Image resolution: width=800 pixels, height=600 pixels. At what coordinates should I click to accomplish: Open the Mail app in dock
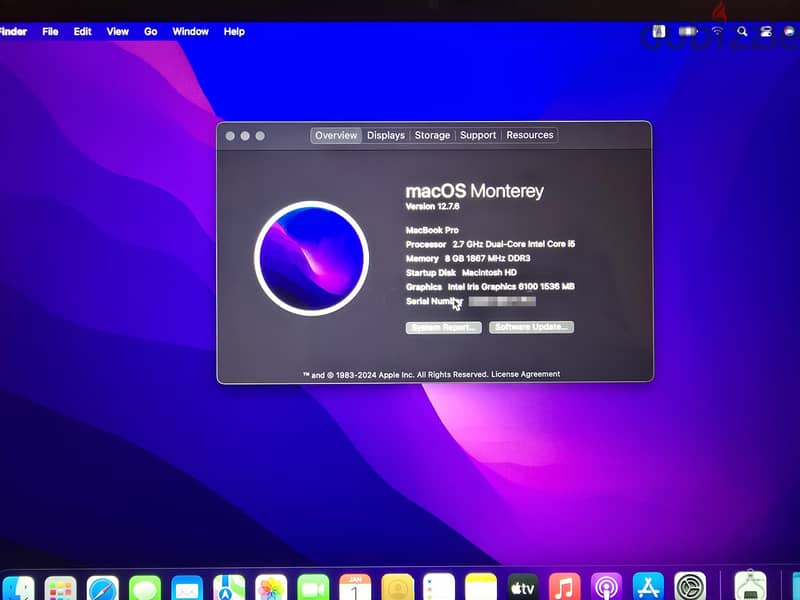tap(187, 588)
